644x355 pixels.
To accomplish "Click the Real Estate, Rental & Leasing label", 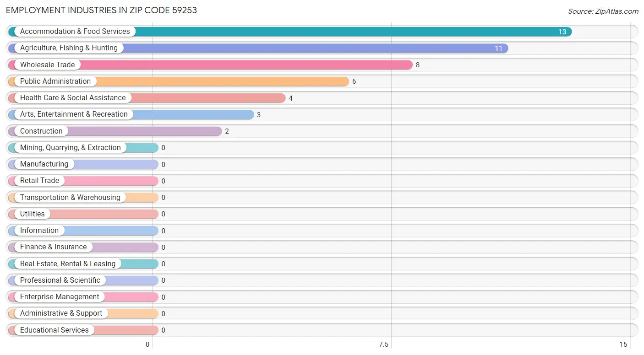I will (x=68, y=264).
